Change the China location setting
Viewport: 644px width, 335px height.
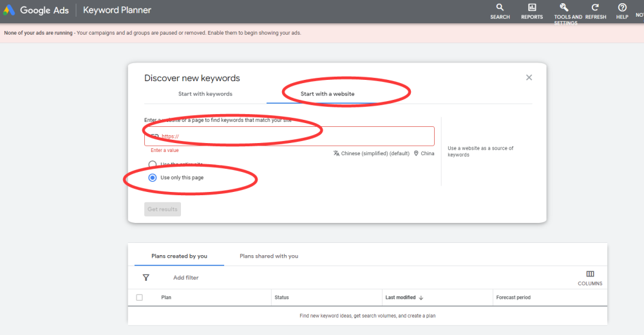coord(424,153)
